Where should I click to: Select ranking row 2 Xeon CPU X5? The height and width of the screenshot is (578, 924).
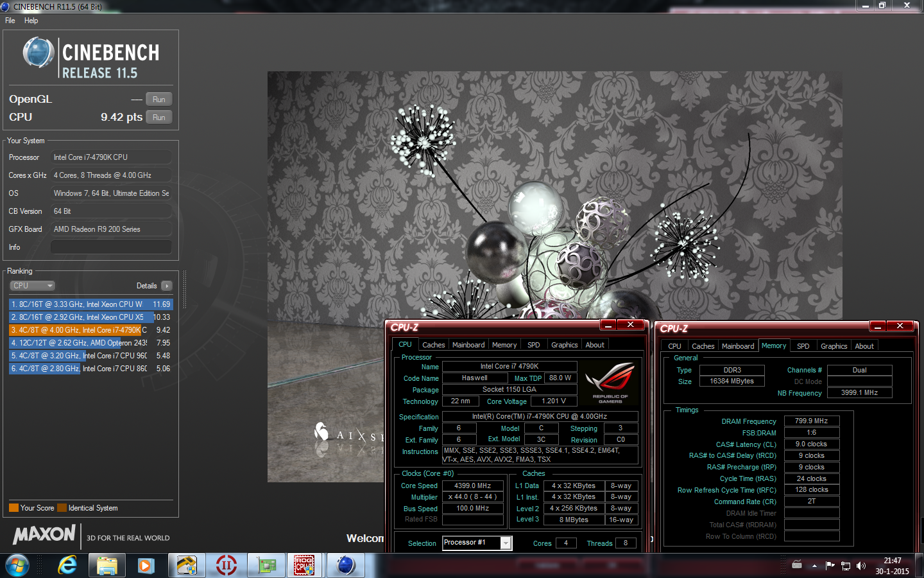90,317
